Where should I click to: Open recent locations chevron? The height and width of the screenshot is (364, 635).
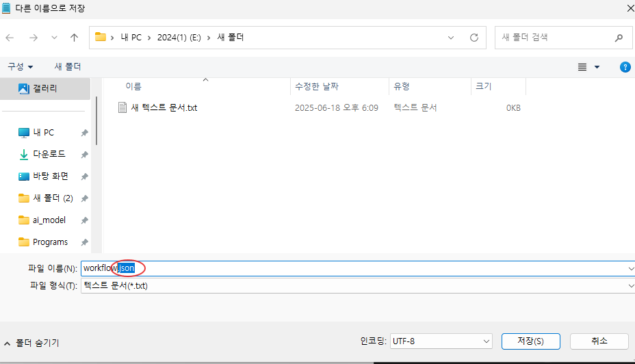click(x=54, y=38)
